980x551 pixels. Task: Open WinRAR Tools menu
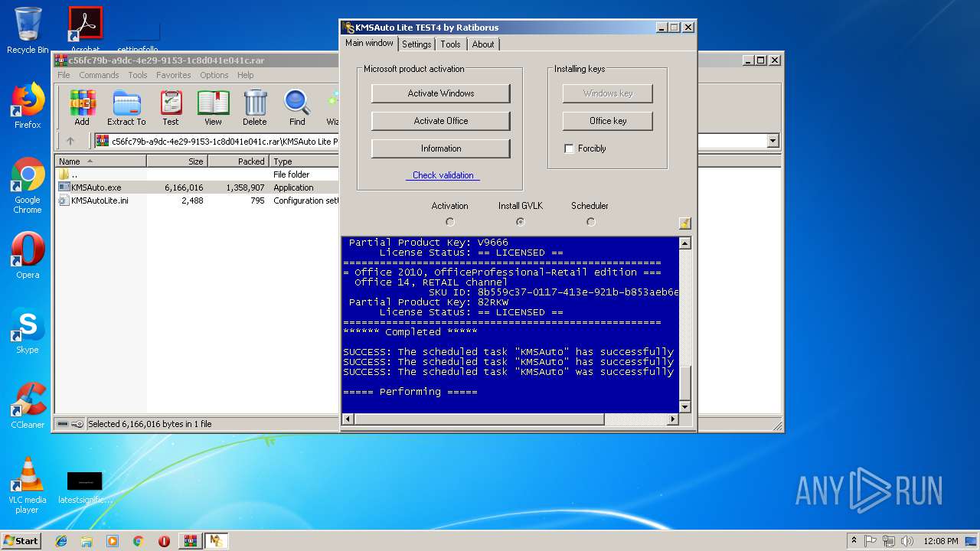click(138, 75)
